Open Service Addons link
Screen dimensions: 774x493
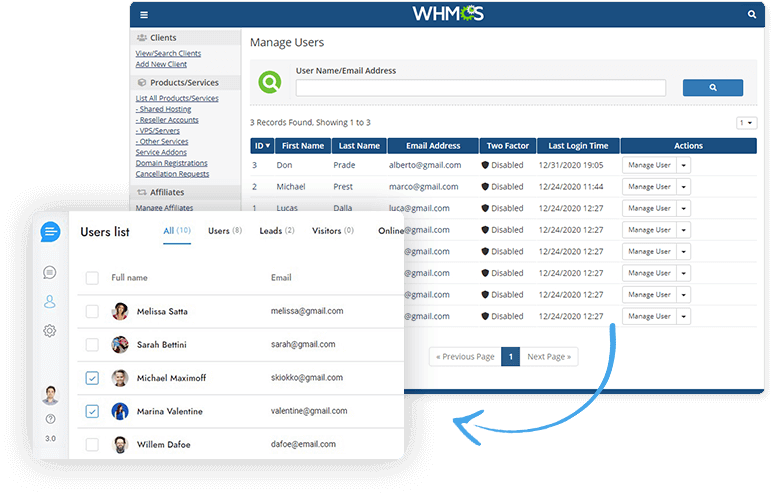161,152
